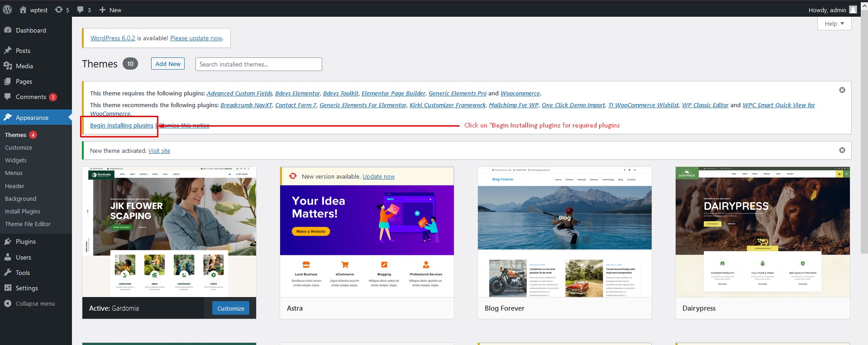
Task: Dismiss the New theme activated notice
Action: [x=842, y=150]
